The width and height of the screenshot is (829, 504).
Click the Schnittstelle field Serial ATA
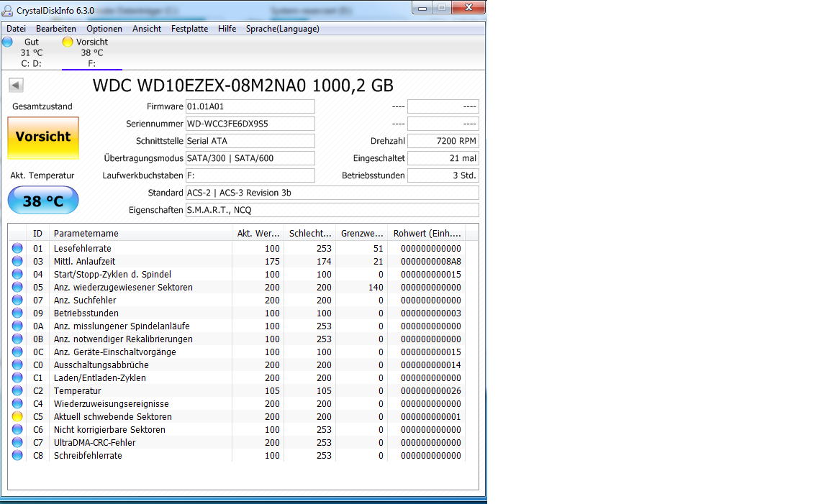click(x=250, y=141)
